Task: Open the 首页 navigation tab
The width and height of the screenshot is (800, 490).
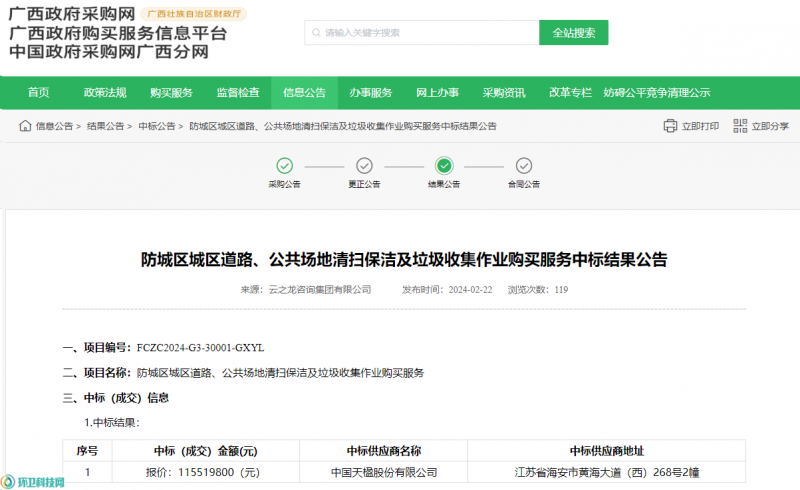Action: point(38,93)
